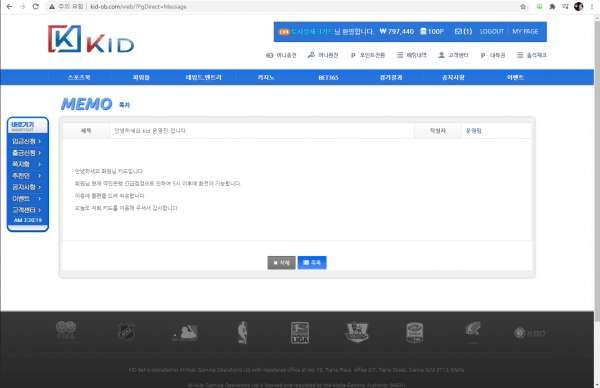Viewport: 600px width, 388px height.
Task: Click the memo subject text 안녕하세요 Kid 운영진
Action: click(x=150, y=131)
